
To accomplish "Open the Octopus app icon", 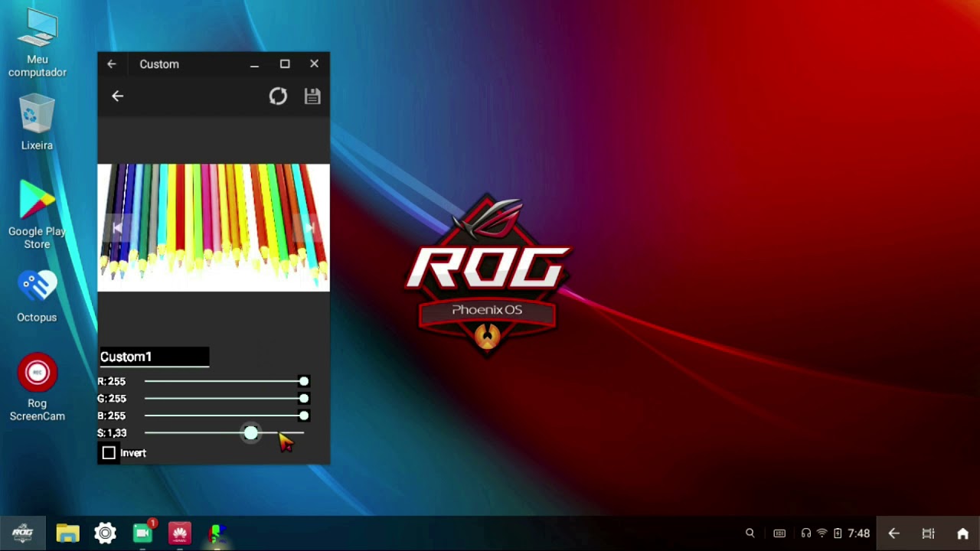I will coord(37,297).
